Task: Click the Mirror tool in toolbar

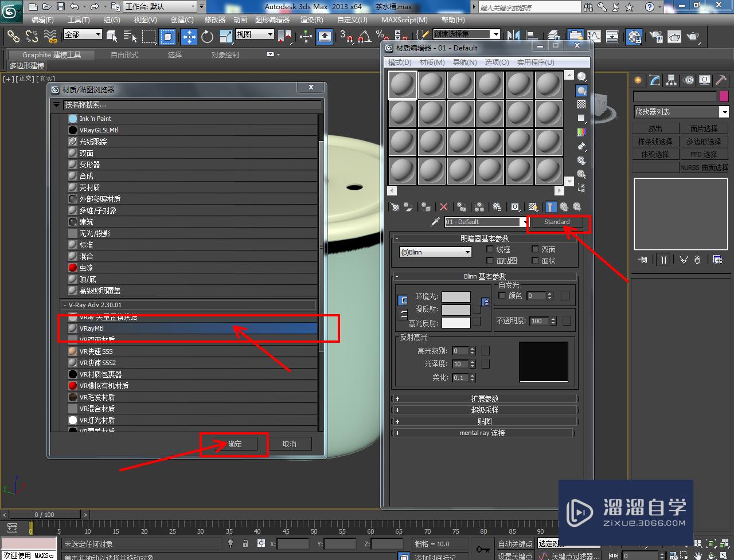Action: (513, 37)
